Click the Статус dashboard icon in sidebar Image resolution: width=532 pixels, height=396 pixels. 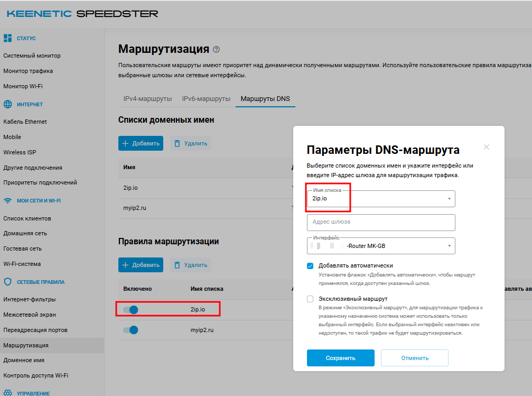pos(8,38)
